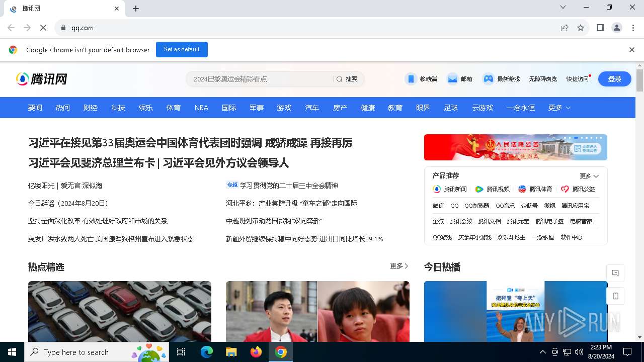Launch Firefox from taskbar
Viewport: 644px width, 362px height.
256,352
